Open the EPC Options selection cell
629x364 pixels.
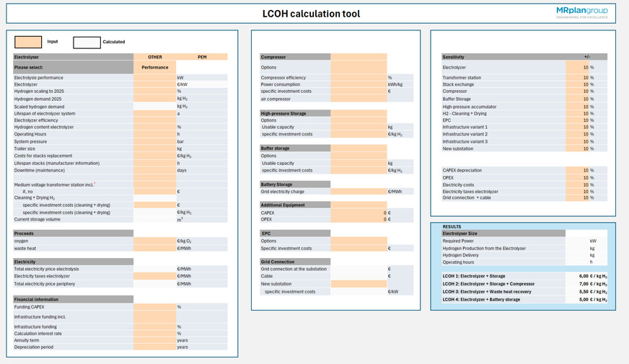coord(359,241)
